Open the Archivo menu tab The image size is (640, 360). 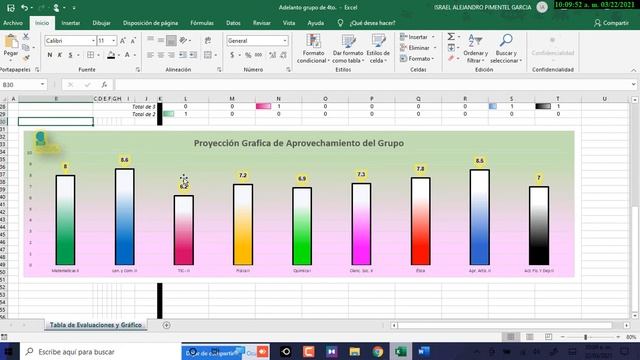[13, 23]
